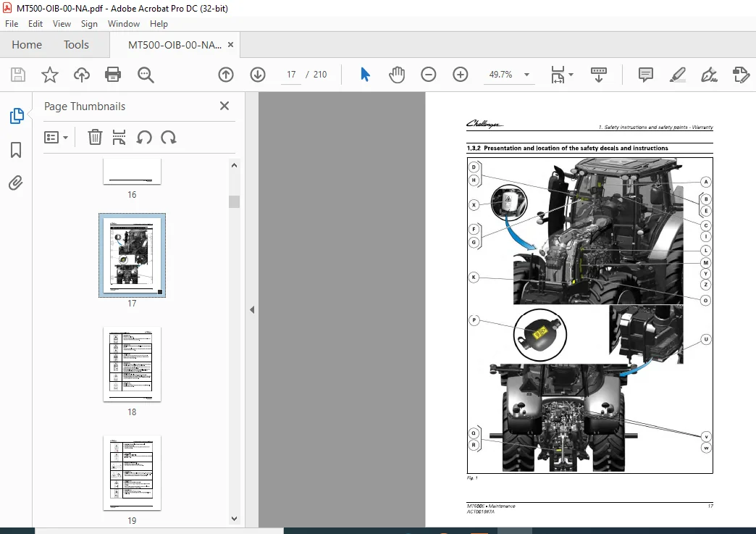Open thumbnail options dropdown menu
756x534 pixels.
[56, 138]
